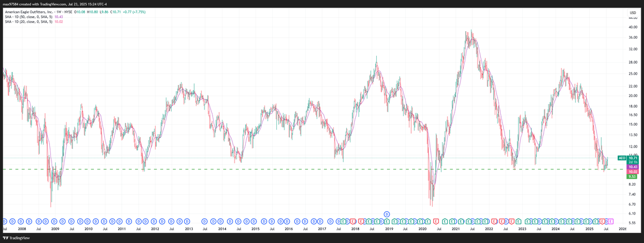Click the 2023 label on the time axis
Image resolution: width=644 pixels, height=243 pixels.
[x=522, y=229]
